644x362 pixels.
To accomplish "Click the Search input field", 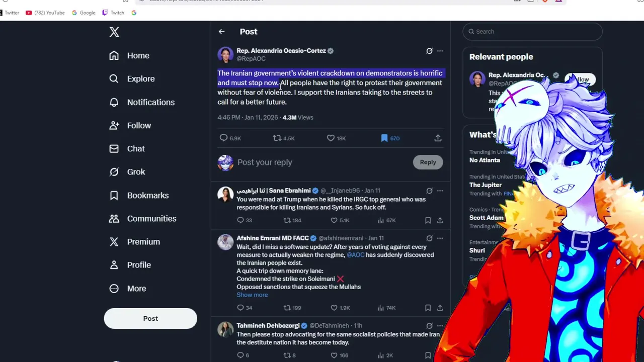I will coord(532,31).
